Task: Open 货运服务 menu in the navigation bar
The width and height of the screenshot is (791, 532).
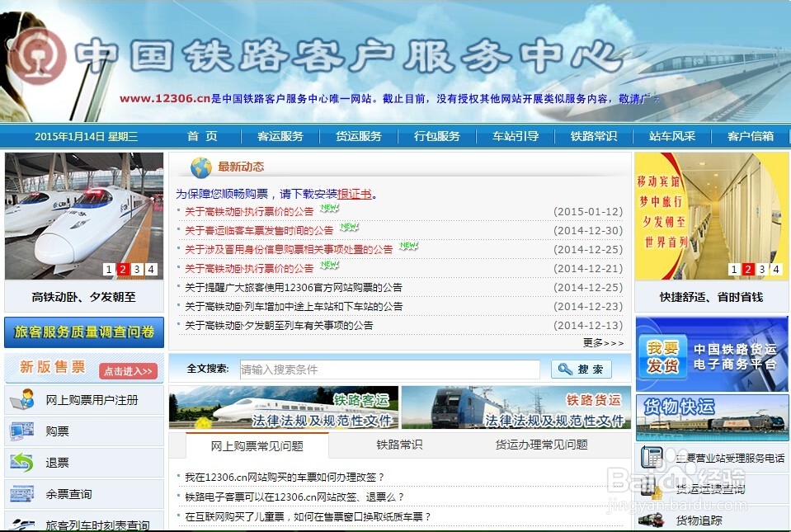Action: [x=359, y=136]
